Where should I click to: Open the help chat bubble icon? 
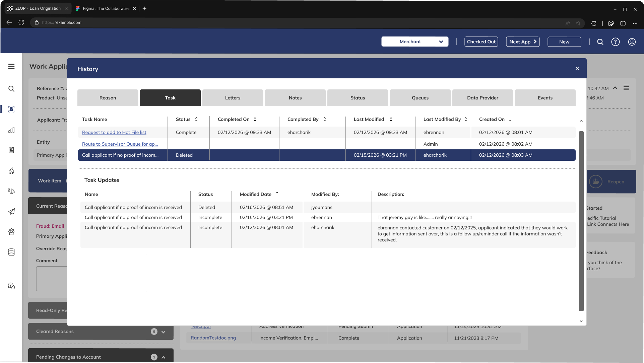click(x=11, y=286)
